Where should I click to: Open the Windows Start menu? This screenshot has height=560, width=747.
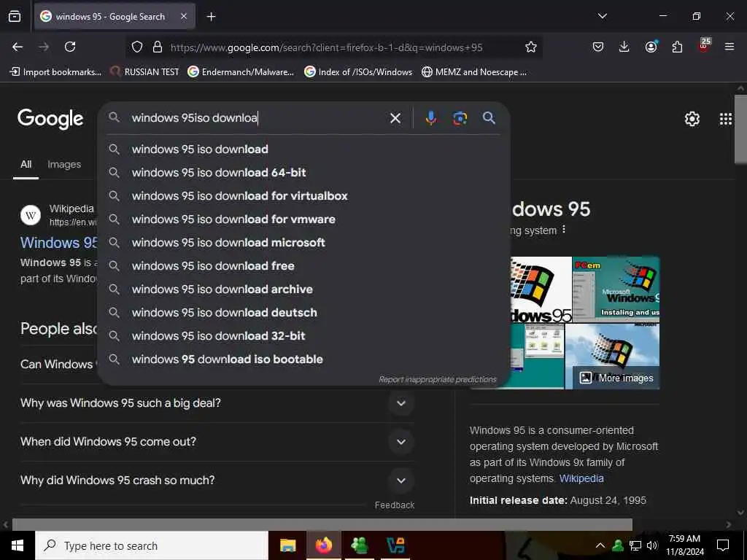point(18,545)
